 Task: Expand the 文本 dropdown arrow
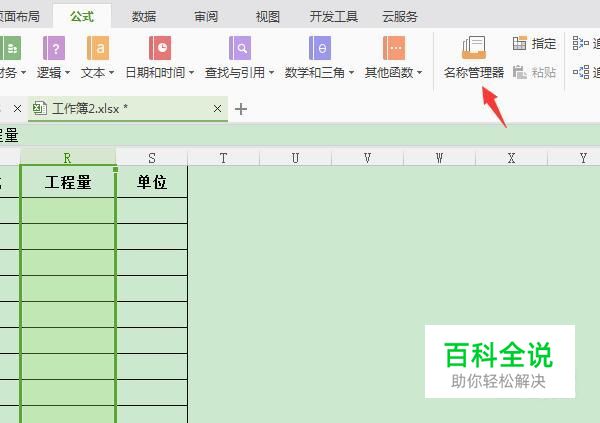tap(112, 72)
